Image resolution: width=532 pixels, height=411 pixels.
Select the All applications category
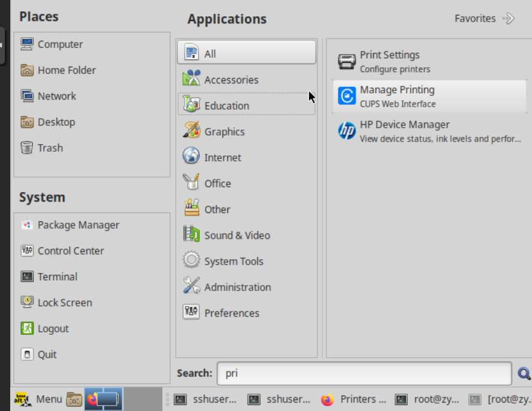click(247, 53)
